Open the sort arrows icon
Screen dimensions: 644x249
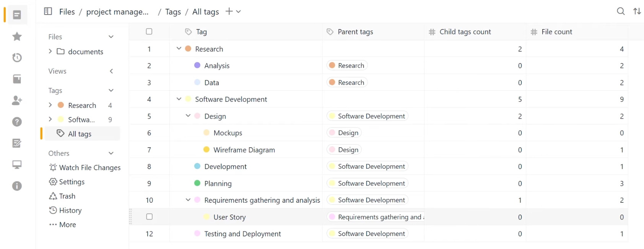(637, 11)
